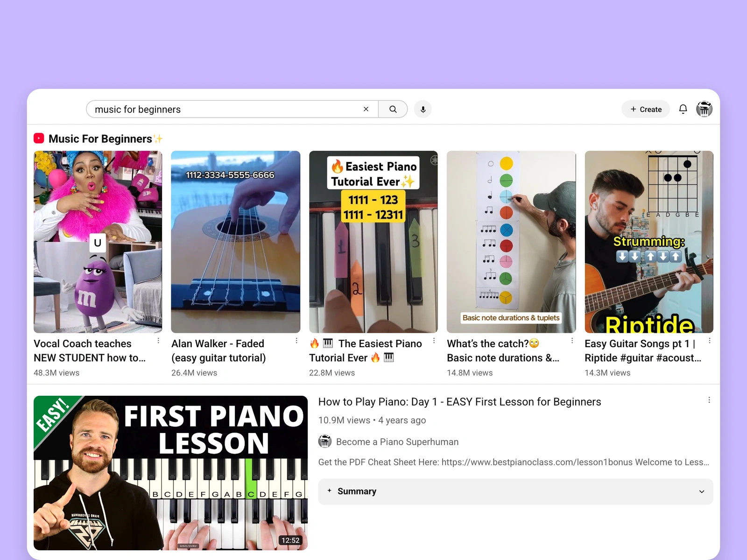Screen dimensions: 747x560
Task: Click the 22.8M views text
Action: [x=332, y=373]
